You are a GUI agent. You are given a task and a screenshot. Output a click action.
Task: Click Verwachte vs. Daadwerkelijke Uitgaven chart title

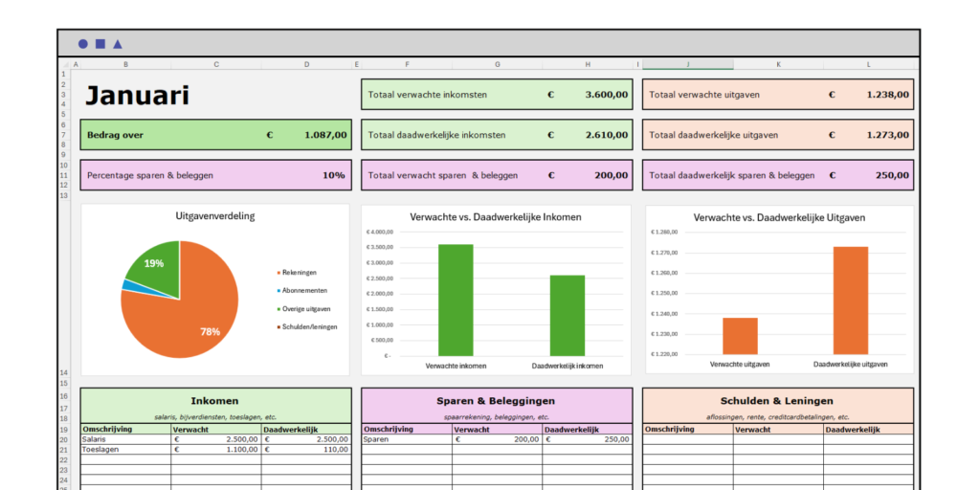coord(779,217)
